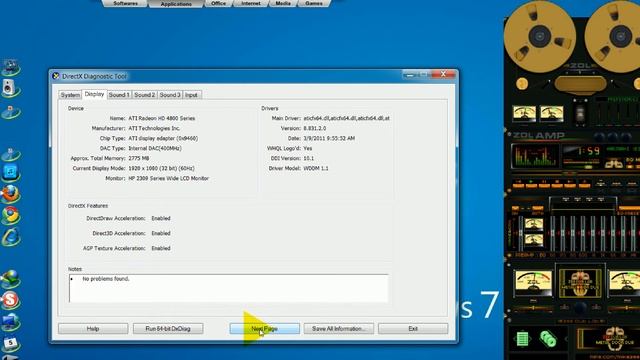This screenshot has width=640, height=360.
Task: Click the 1:59 time display in ZDL Amp
Action: (588, 151)
